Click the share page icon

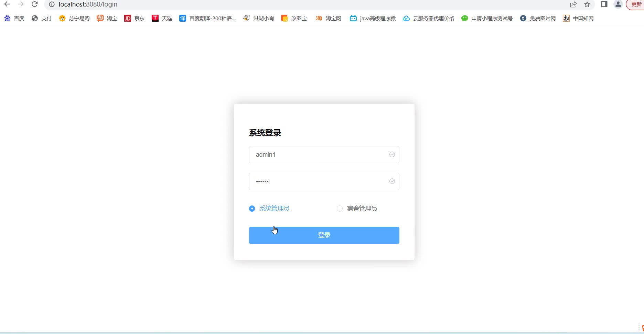coord(573,4)
